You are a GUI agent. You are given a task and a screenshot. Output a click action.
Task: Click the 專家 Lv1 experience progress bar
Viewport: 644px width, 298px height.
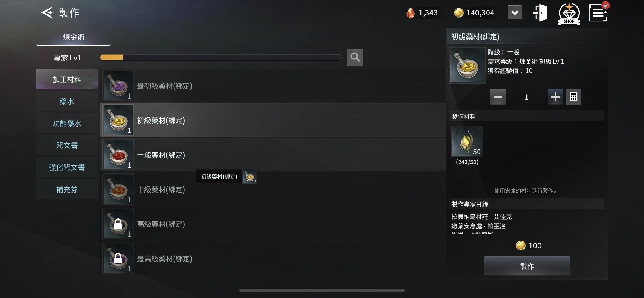coord(220,58)
